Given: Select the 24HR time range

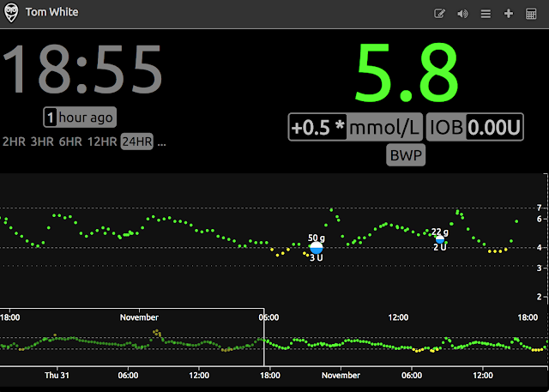Looking at the screenshot, I should click(x=137, y=142).
